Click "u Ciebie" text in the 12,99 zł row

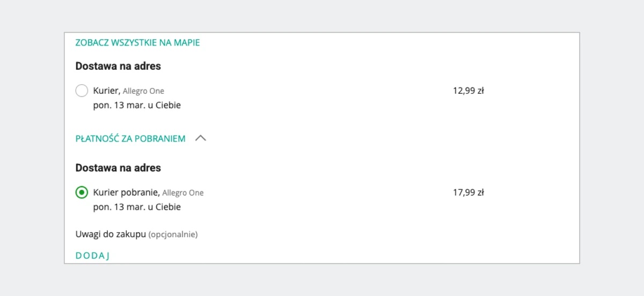[163, 105]
